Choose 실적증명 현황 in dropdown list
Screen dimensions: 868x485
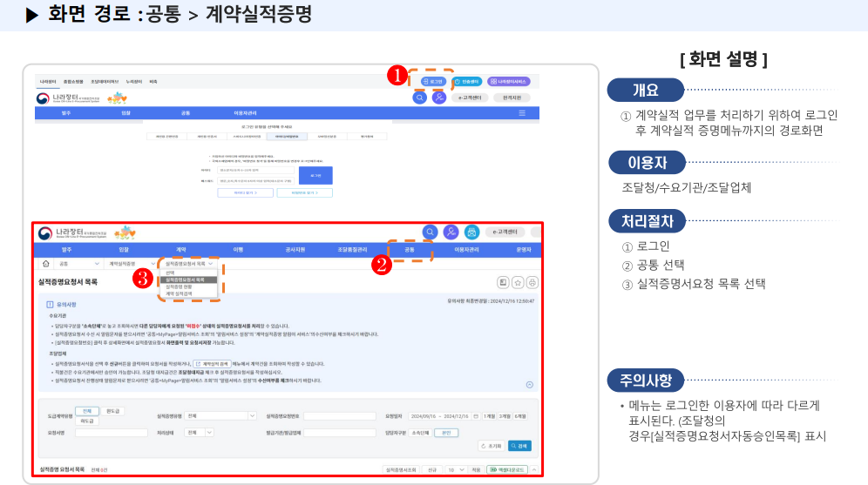(x=188, y=287)
